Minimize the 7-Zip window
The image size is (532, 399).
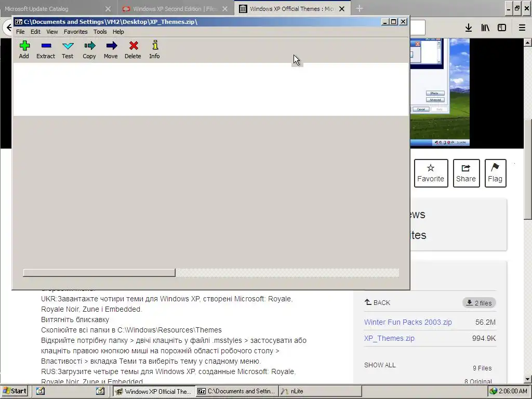(385, 22)
